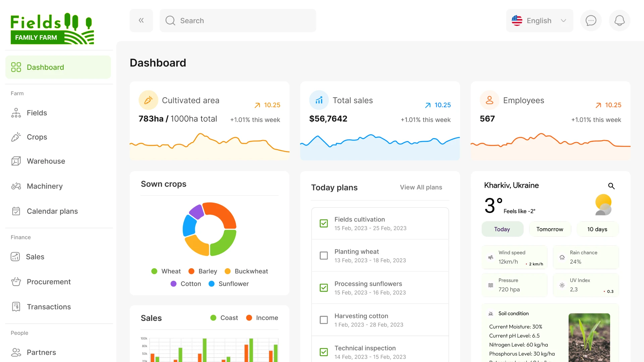
Task: Open the English language dropdown
Action: point(539,20)
